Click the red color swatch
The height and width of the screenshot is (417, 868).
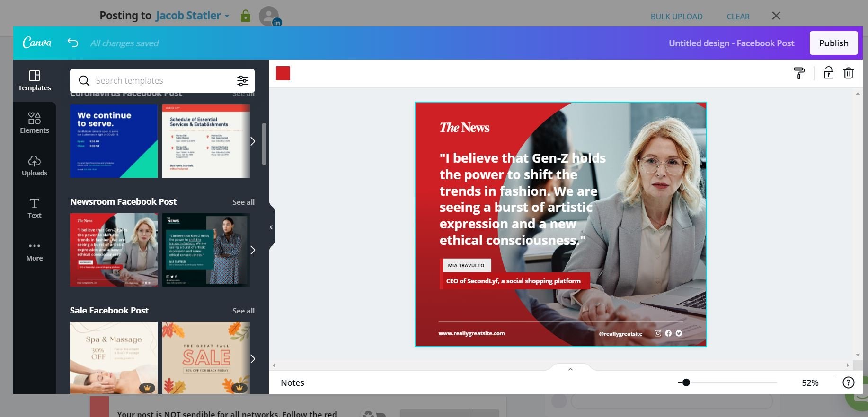tap(283, 73)
